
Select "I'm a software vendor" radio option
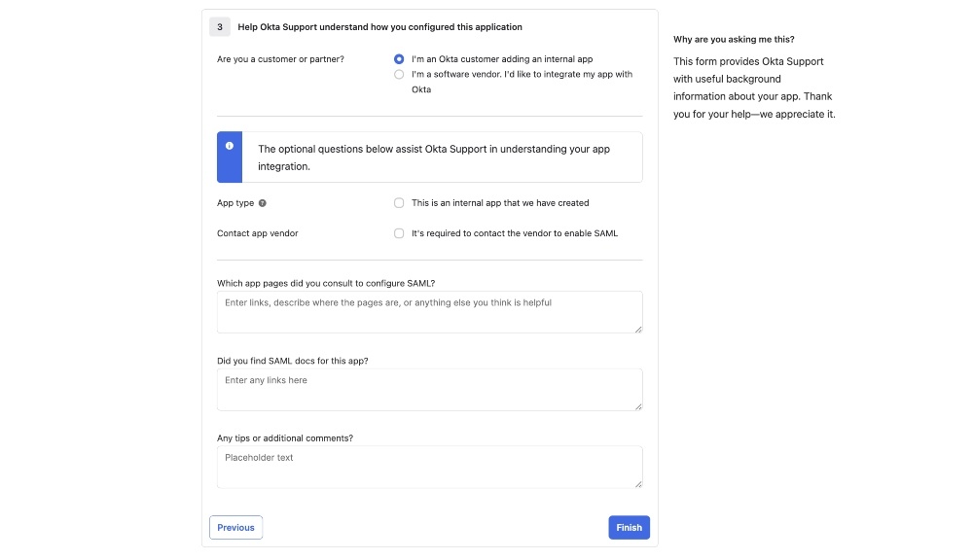[x=399, y=75]
